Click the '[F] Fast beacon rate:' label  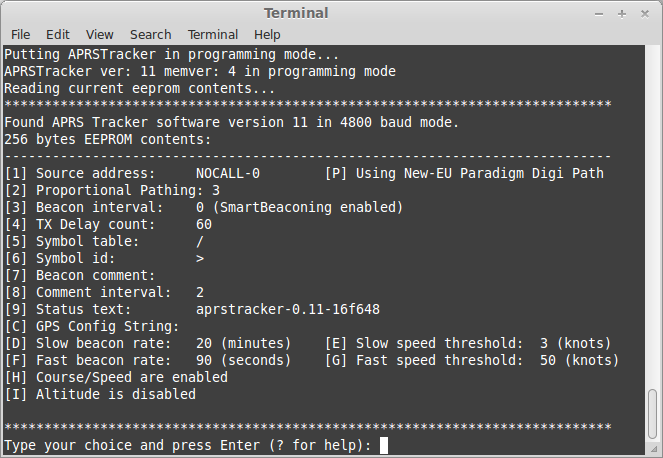(88, 360)
